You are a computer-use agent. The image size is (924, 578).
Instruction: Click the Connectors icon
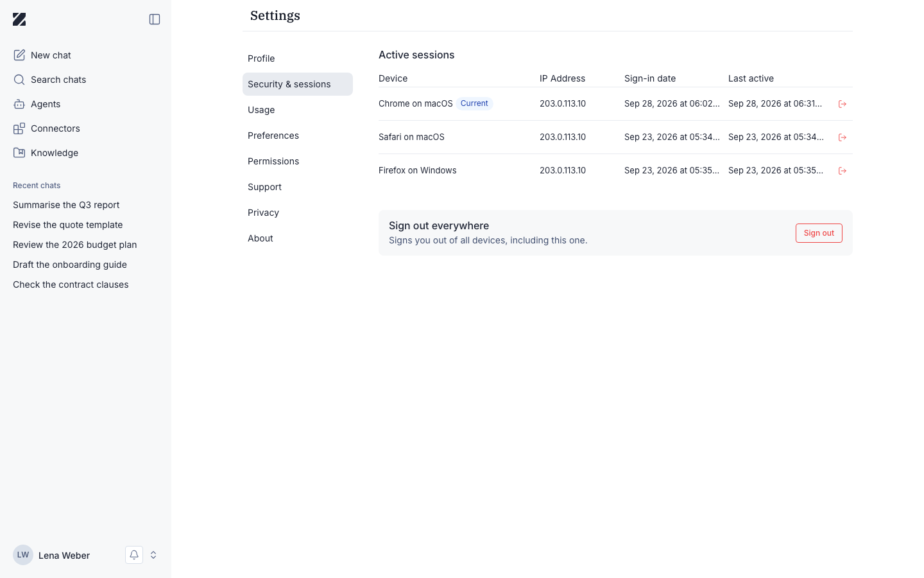[x=19, y=128]
